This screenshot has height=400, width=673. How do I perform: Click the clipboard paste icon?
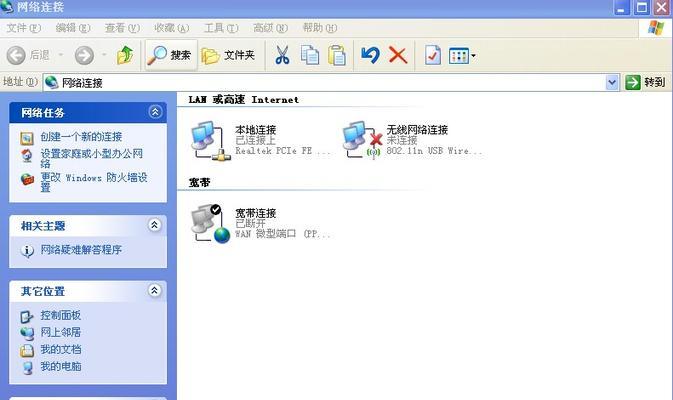(x=337, y=55)
